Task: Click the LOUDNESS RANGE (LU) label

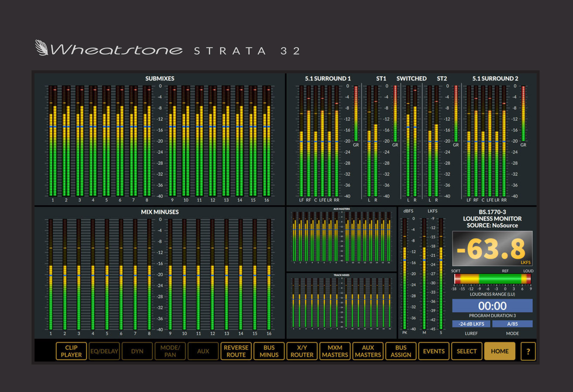Action: pos(492,294)
